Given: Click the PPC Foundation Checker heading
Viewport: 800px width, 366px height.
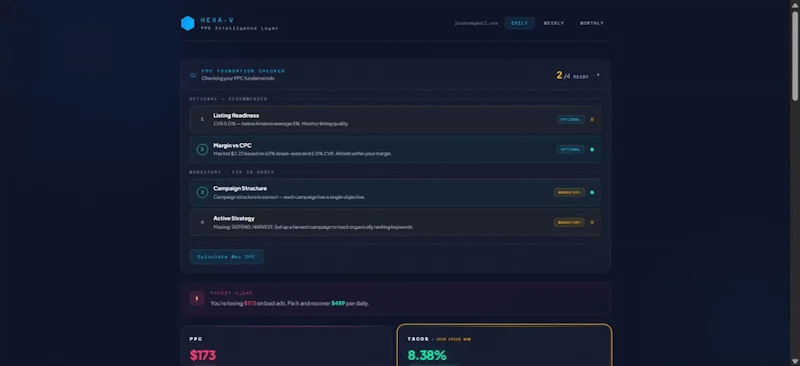Looking at the screenshot, I should click(243, 71).
